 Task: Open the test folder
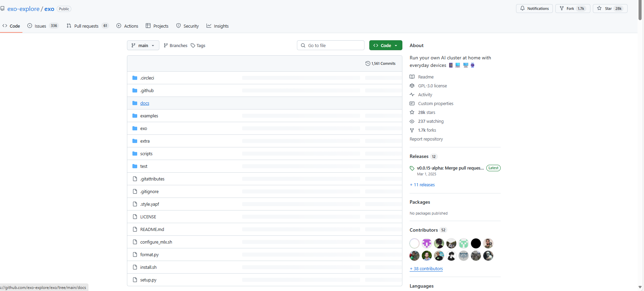pos(144,166)
